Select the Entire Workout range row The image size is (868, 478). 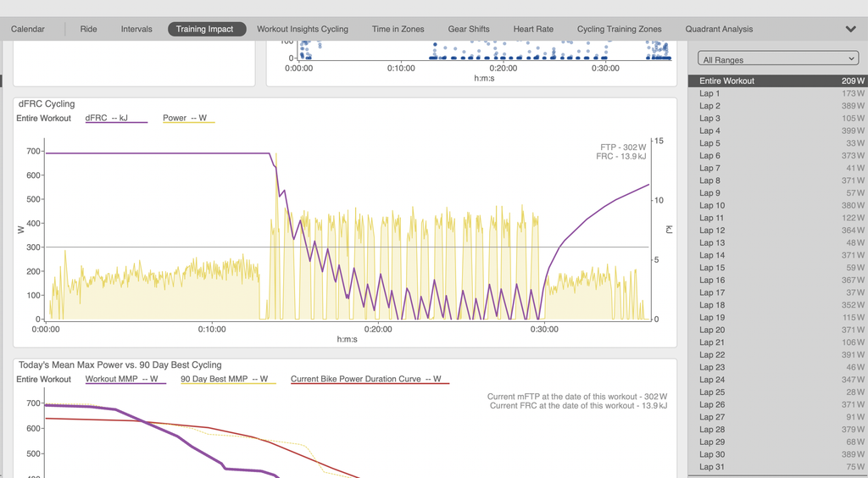(x=778, y=81)
